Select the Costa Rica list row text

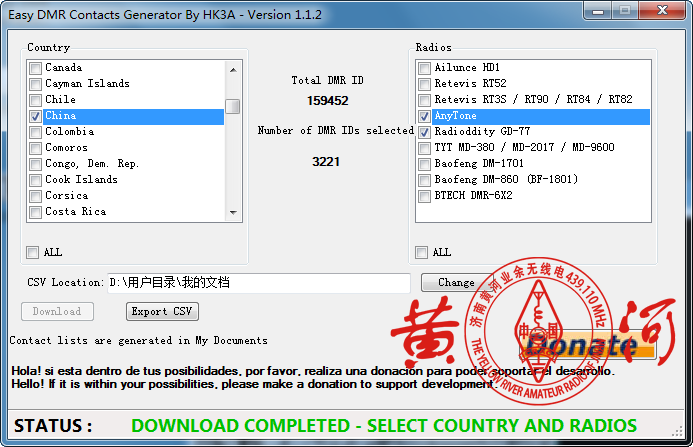(x=76, y=212)
